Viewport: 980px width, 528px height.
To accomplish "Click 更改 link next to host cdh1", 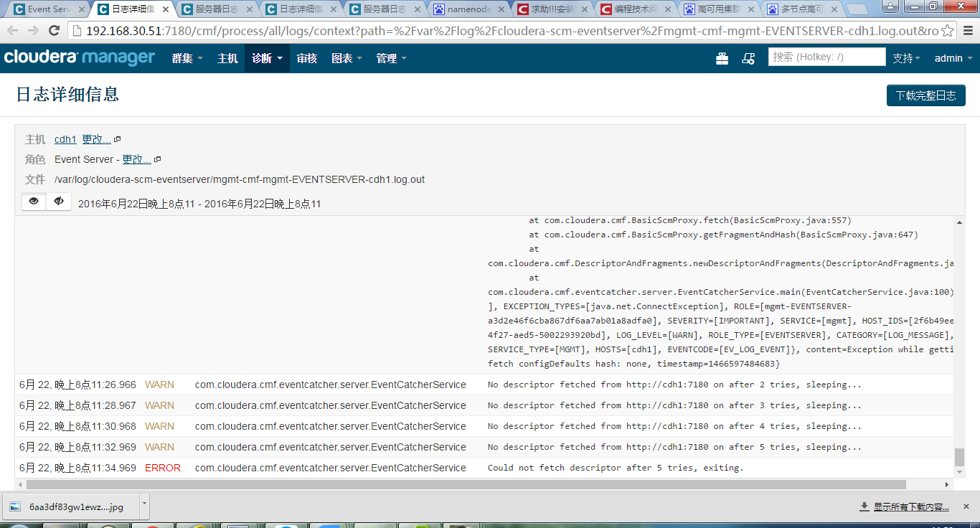I will tap(96, 139).
